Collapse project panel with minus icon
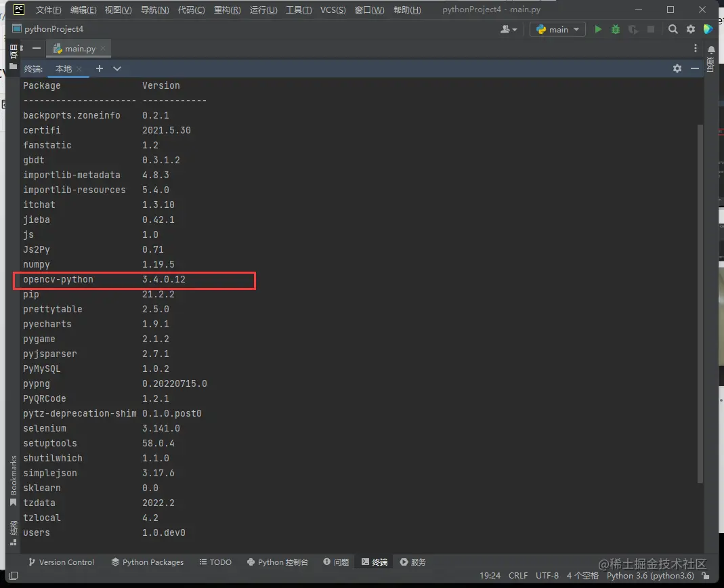The height and width of the screenshot is (588, 724). pyautogui.click(x=37, y=48)
